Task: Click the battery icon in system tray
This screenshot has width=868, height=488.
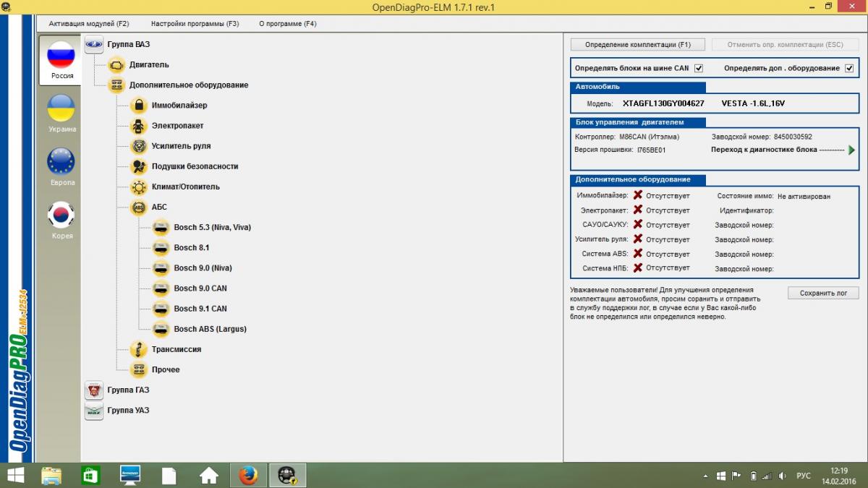Action: click(753, 476)
